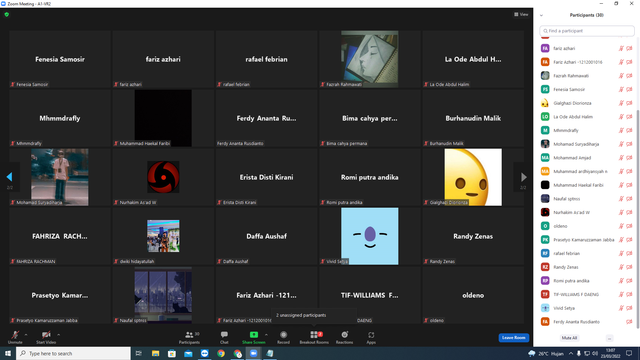Screen dimensions: 640x360
Task: Go to previous gallery page arrow
Action: [9, 177]
